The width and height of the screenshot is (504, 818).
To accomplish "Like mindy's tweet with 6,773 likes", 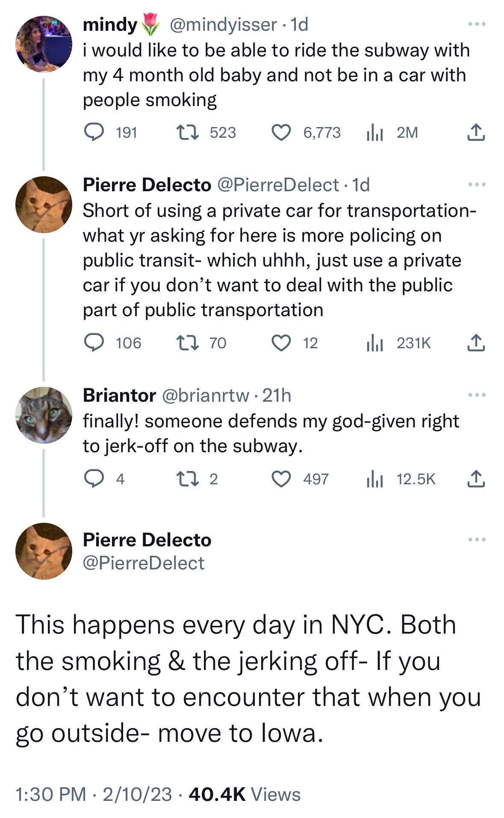I will [x=281, y=133].
